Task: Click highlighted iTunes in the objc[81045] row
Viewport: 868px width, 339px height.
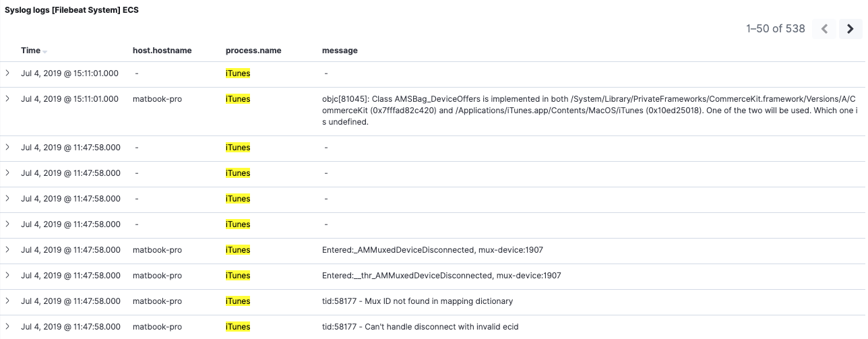Action: click(238, 99)
